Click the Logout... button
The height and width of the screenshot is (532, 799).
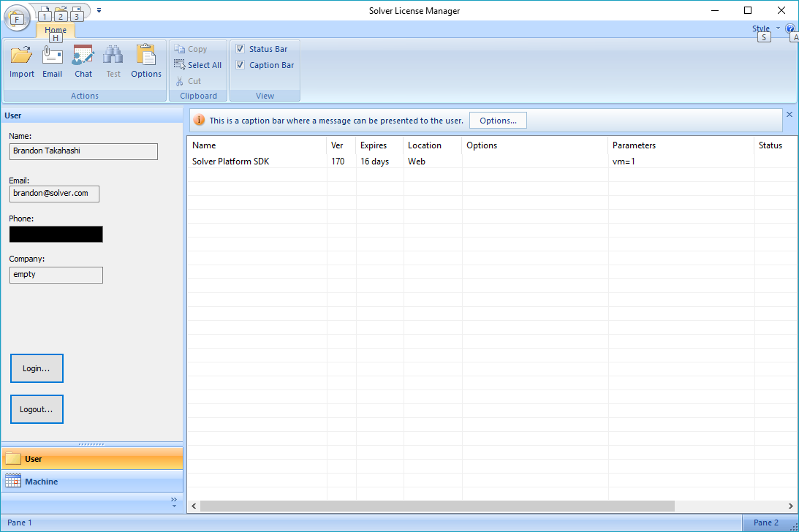[37, 409]
